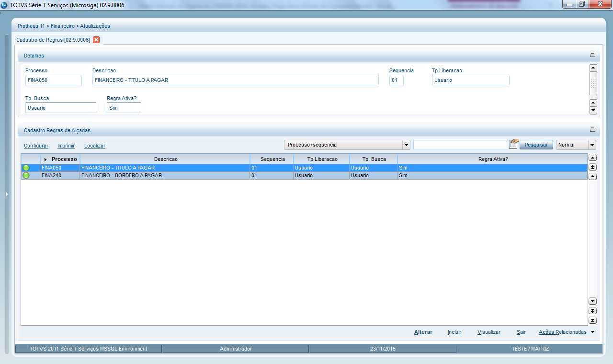The width and height of the screenshot is (613, 364).
Task: Click green status icon for FINA050
Action: [x=26, y=168]
